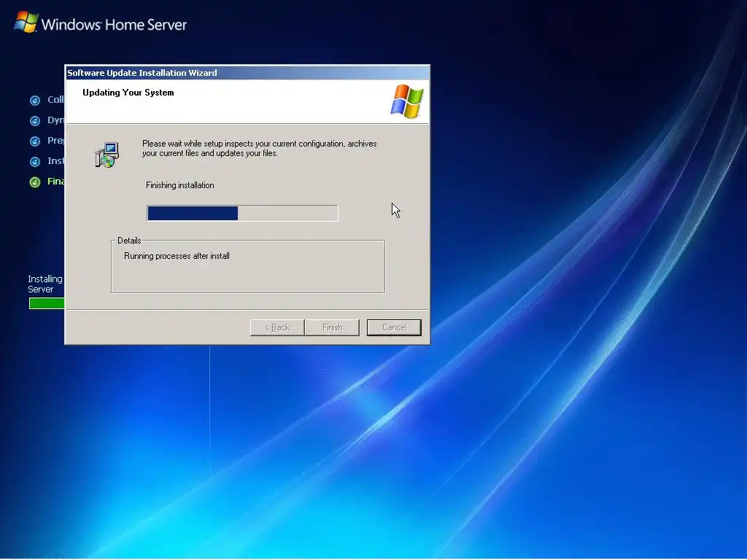Click the 'Updating Your System' heading
The image size is (747, 560).
coord(128,93)
